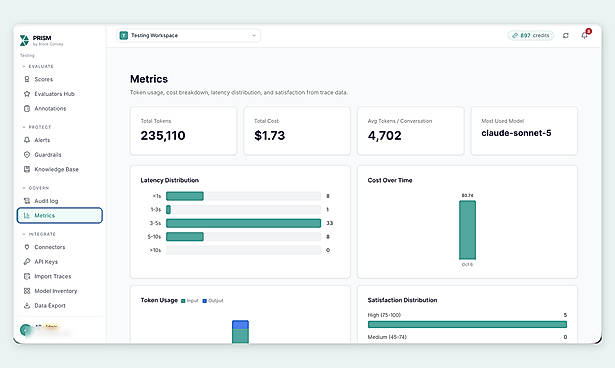
Task: Click the Model Inventory grid icon
Action: [x=27, y=291]
